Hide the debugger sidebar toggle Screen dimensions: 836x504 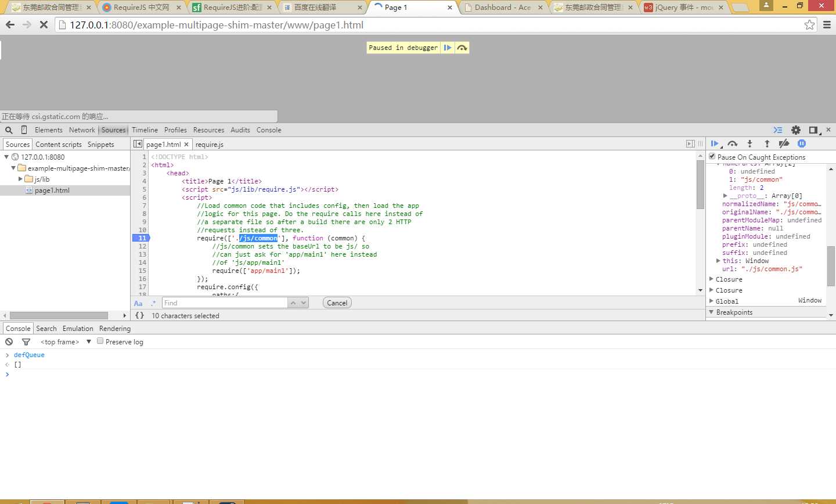(690, 143)
